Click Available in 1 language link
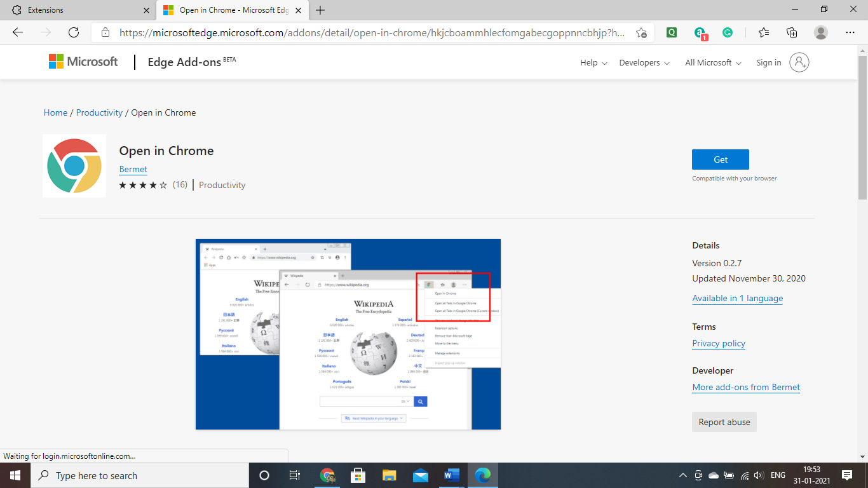868x488 pixels. [738, 298]
